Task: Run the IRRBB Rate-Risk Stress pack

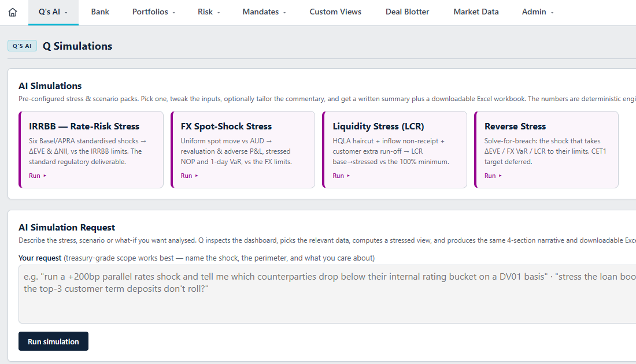Action: pos(38,176)
